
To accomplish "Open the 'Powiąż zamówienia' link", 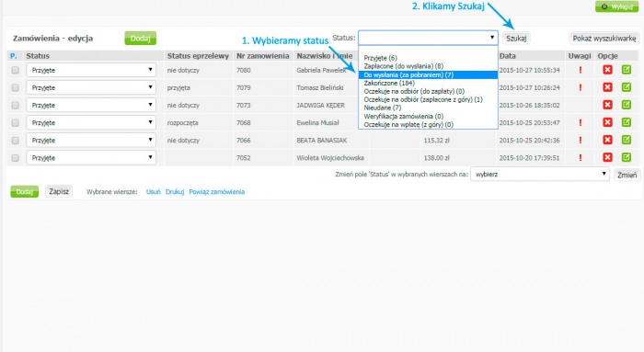I will tap(216, 191).
